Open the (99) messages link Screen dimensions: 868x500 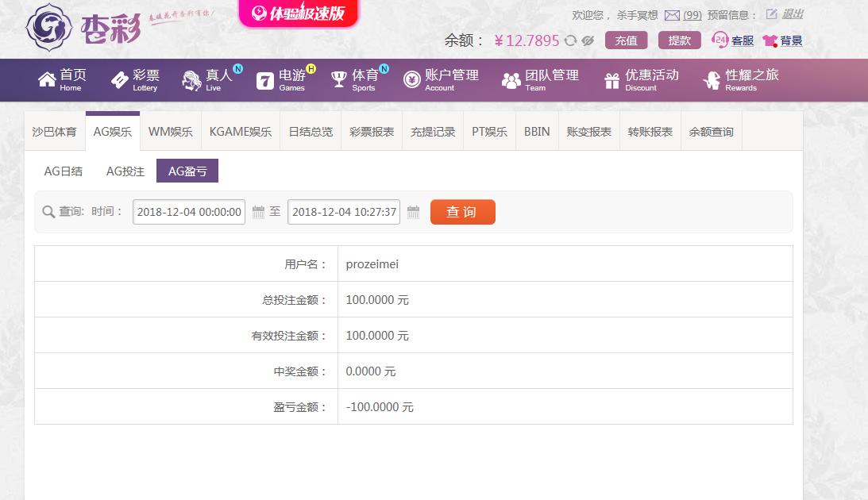(x=692, y=16)
